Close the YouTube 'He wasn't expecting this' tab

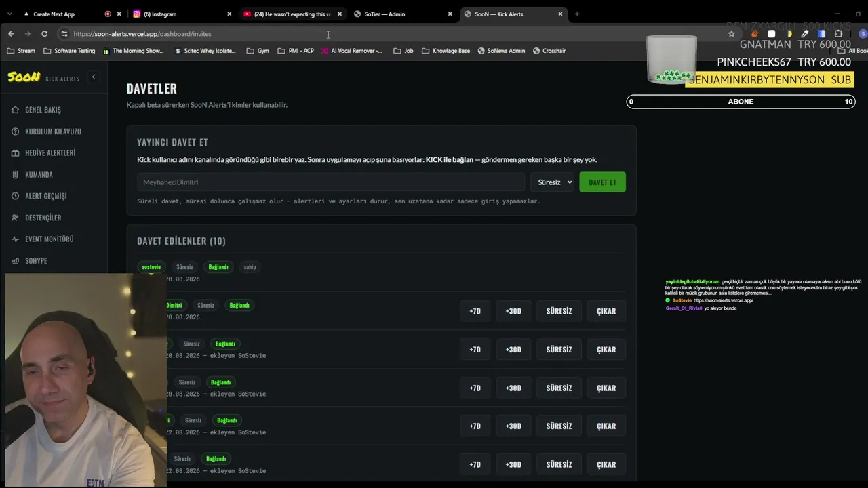[340, 14]
